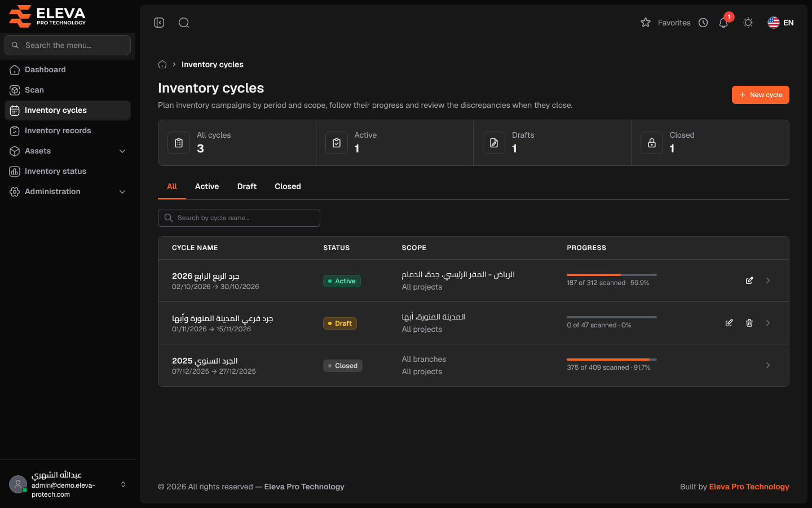The image size is (812, 508).
Task: Click the 91.7% progress bar
Action: pyautogui.click(x=612, y=360)
